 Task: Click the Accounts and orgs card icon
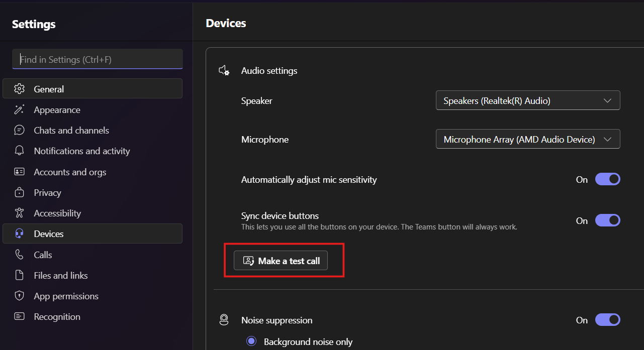[20, 172]
